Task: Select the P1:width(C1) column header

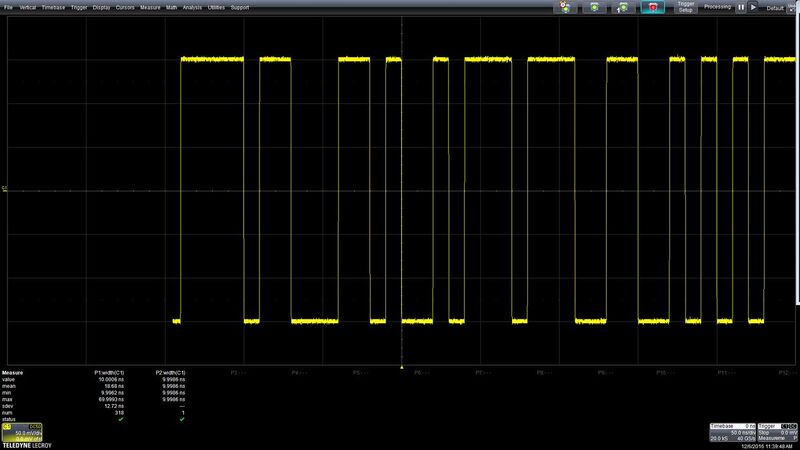Action: click(109, 373)
